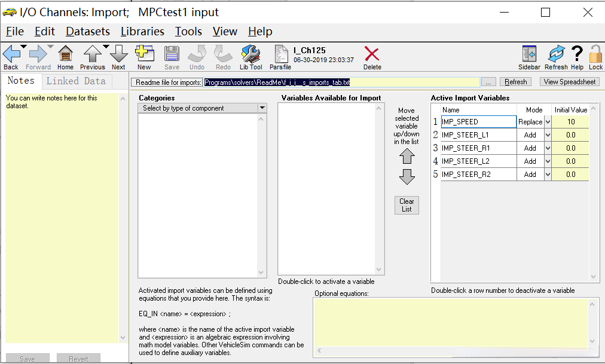Click the Optional equations text field
Screen dimensions: 605x364
point(450,322)
